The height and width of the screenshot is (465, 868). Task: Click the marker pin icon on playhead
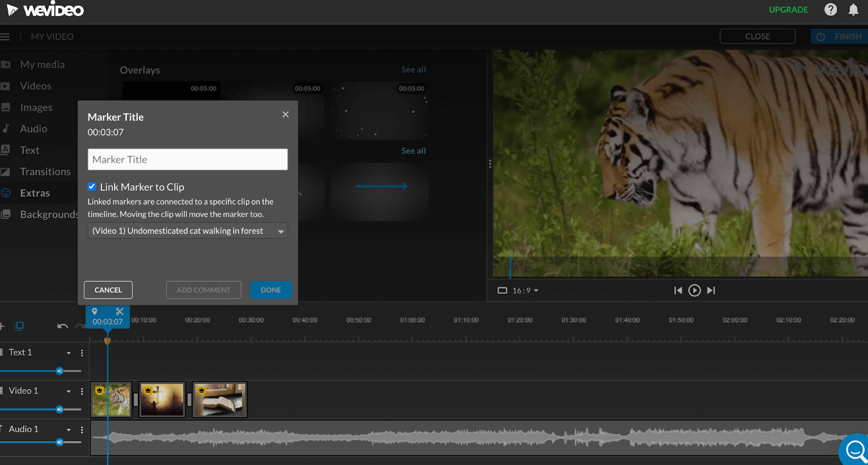(94, 312)
